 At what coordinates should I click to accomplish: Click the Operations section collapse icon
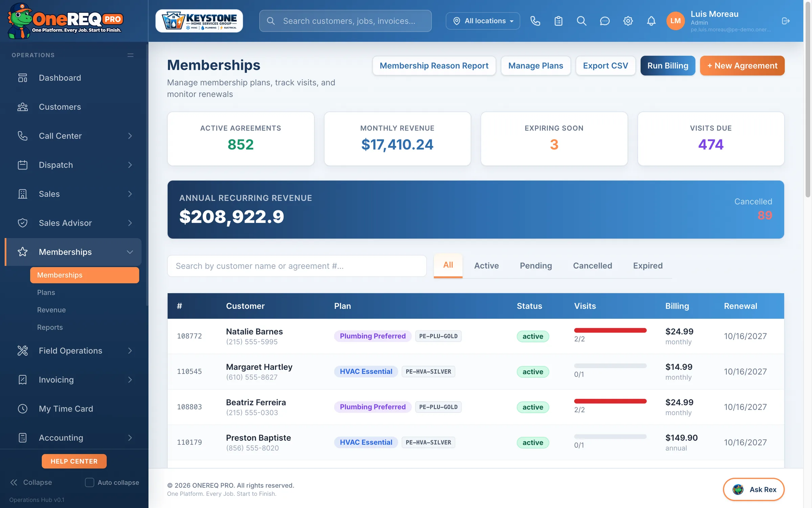point(131,55)
